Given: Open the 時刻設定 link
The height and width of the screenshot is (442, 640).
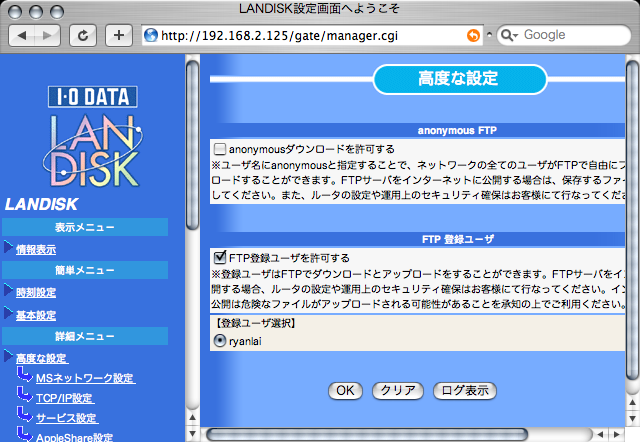Looking at the screenshot, I should 36,293.
